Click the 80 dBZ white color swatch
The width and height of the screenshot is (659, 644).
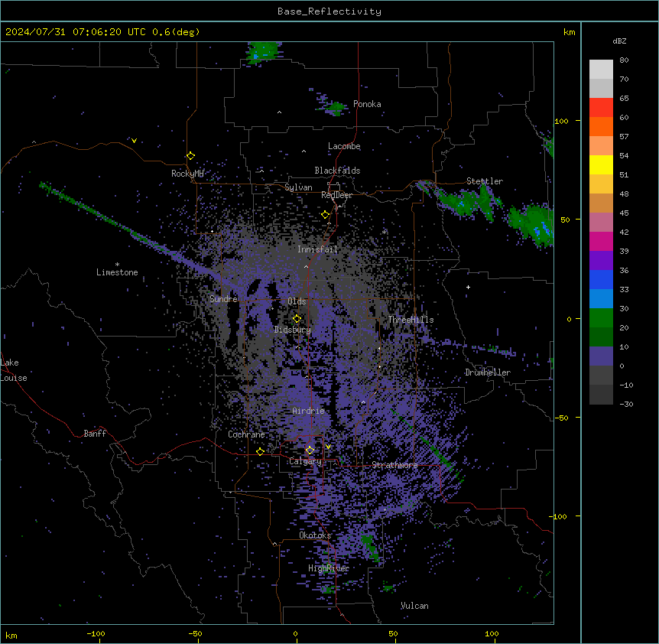tap(601, 69)
